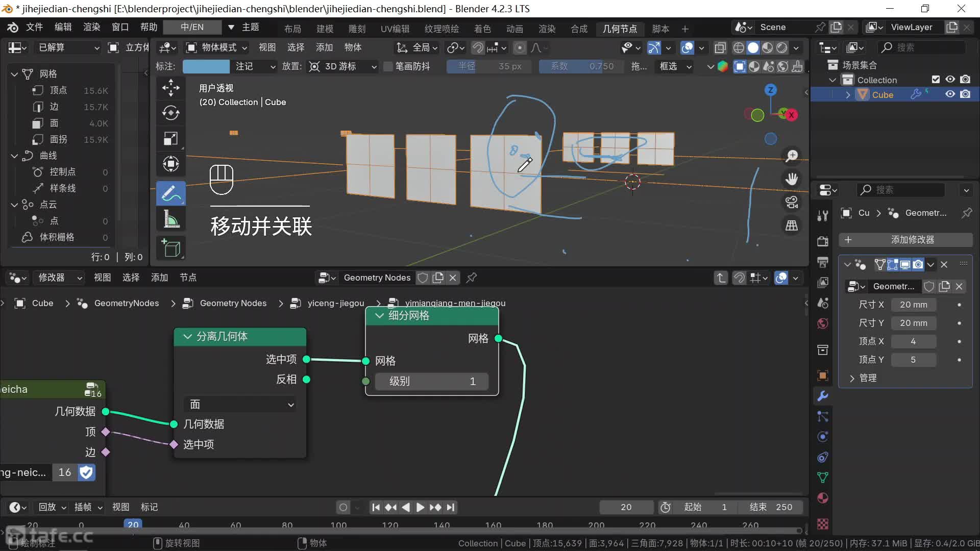Toggle Cube visibility eye in outliner
This screenshot has width=980, height=551.
click(950, 94)
